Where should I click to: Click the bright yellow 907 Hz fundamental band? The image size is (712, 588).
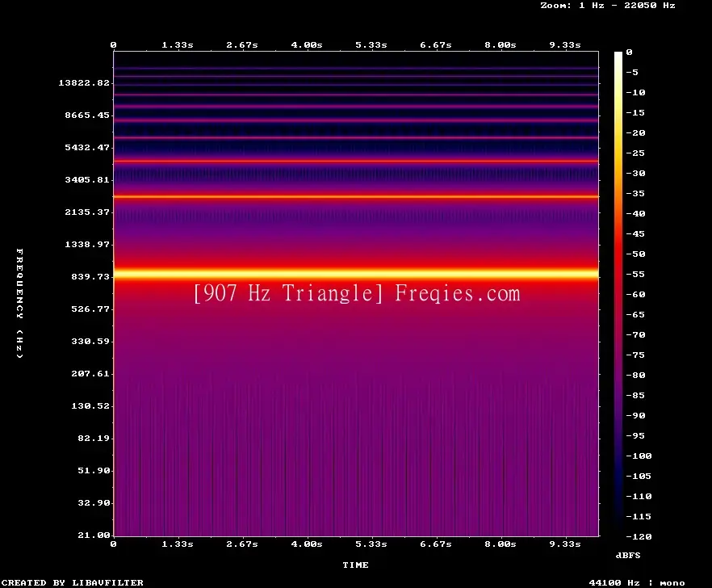[356, 274]
